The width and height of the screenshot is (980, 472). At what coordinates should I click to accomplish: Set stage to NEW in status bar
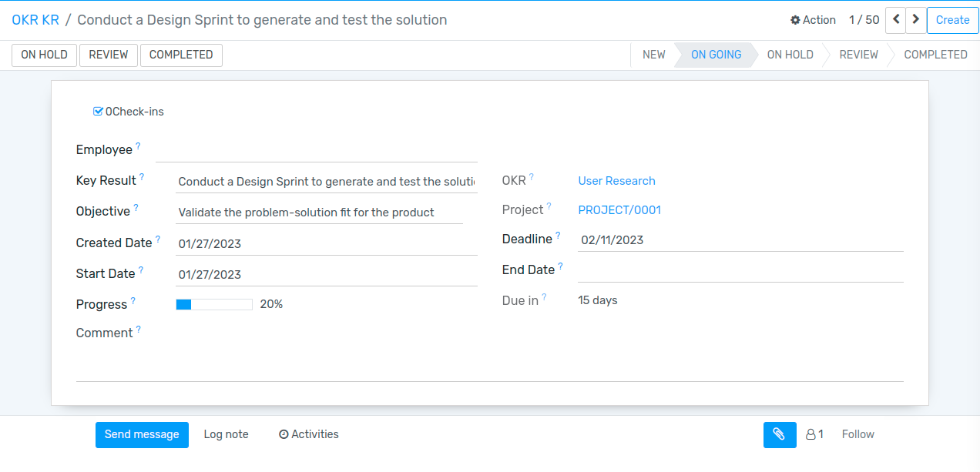653,55
